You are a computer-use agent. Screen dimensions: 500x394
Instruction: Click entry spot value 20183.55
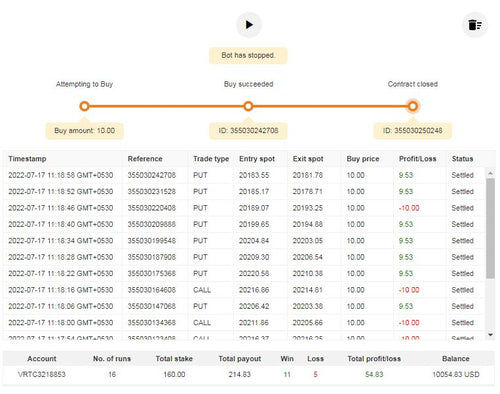point(254,175)
